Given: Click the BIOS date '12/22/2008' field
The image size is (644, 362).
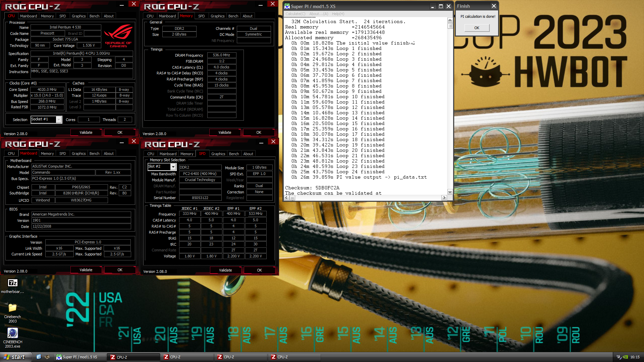Looking at the screenshot, I should point(81,226).
